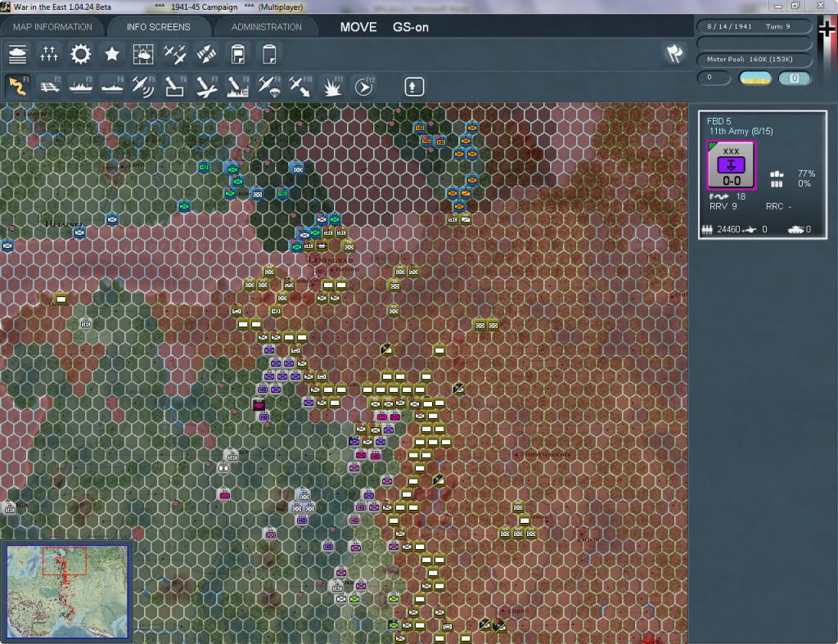Switch to the Map Information tab
This screenshot has width=838, height=644.
click(52, 27)
